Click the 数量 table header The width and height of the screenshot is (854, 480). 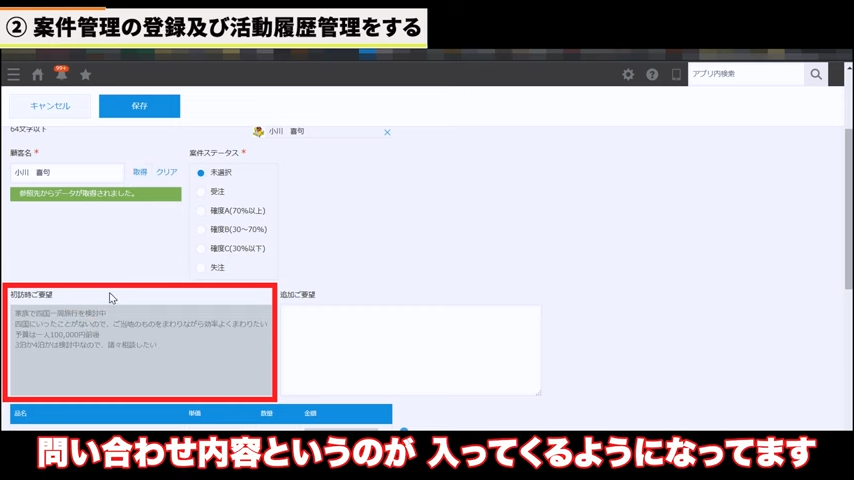266,414
